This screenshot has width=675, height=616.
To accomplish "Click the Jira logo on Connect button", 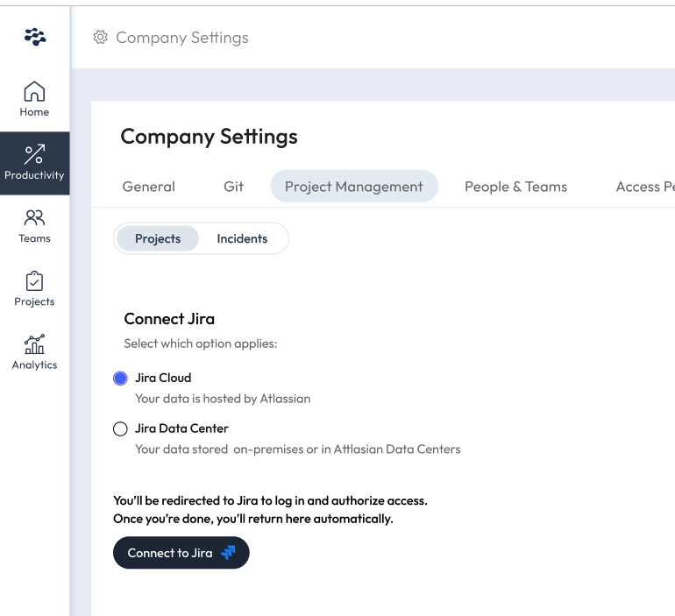I will point(229,553).
